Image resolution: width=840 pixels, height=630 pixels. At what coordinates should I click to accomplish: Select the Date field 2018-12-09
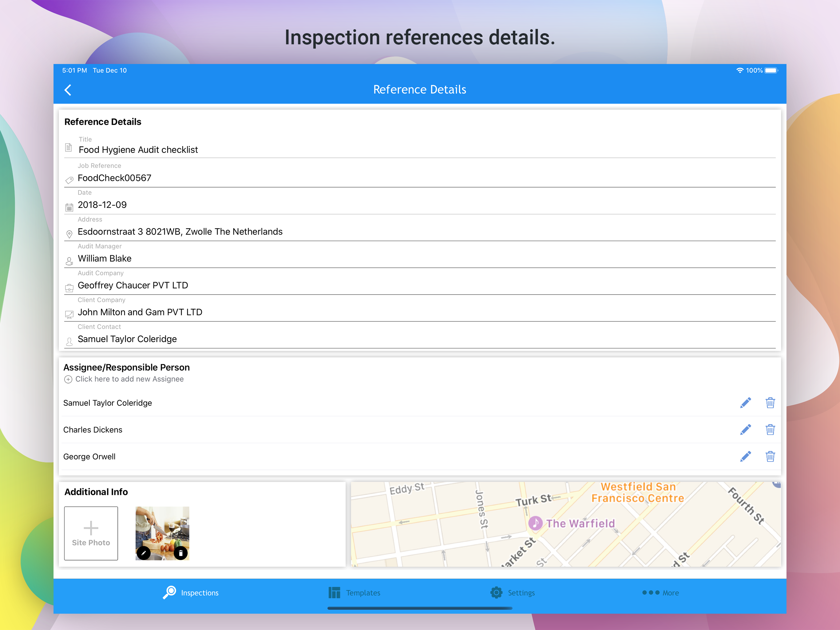click(x=102, y=205)
